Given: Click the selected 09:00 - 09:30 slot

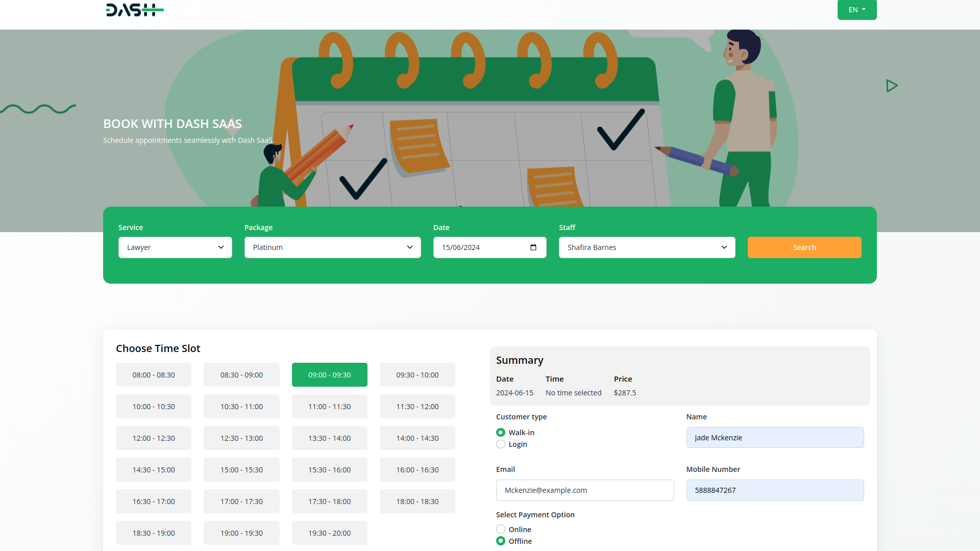Looking at the screenshot, I should (x=329, y=375).
